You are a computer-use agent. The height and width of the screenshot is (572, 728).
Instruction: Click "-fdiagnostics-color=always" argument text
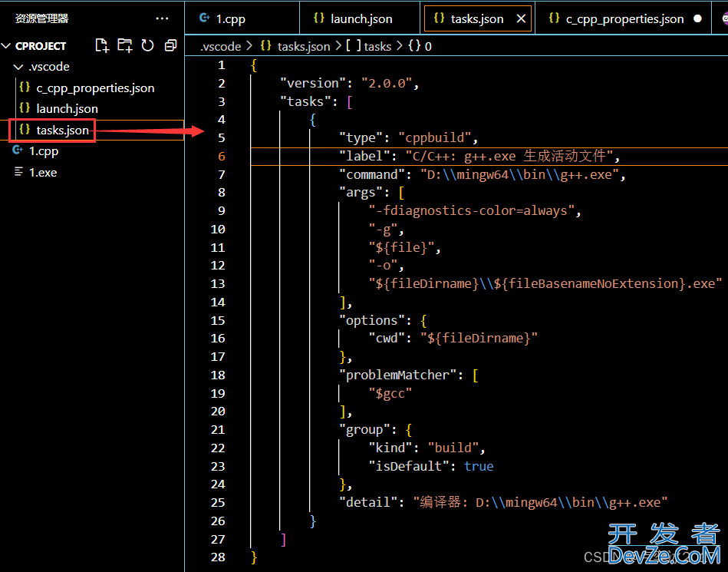pos(473,211)
